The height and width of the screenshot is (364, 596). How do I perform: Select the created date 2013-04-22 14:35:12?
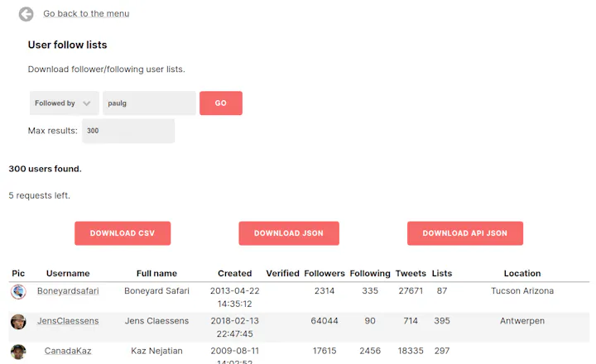tap(235, 297)
